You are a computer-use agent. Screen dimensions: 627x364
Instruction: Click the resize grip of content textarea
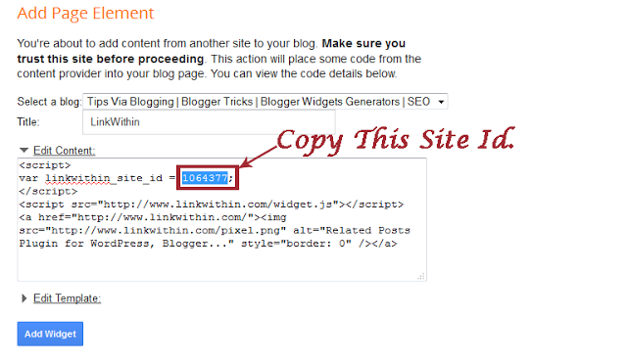click(x=421, y=276)
